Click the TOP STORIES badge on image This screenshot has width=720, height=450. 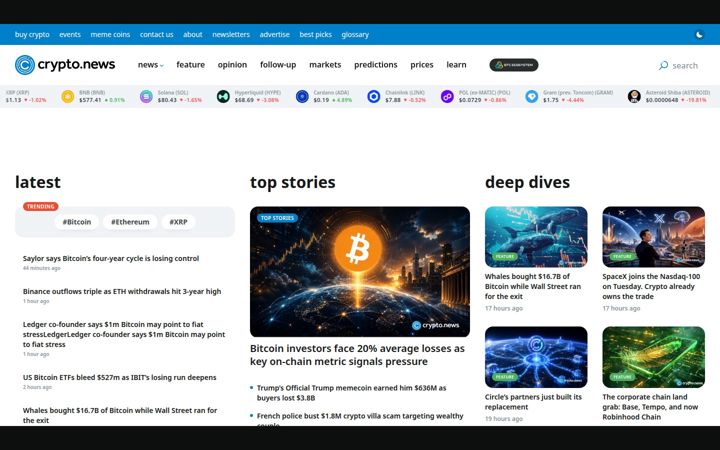(x=277, y=218)
